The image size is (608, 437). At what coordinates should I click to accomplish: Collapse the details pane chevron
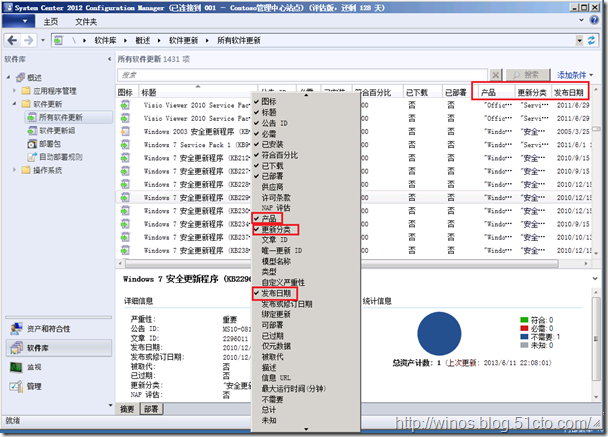tap(595, 278)
